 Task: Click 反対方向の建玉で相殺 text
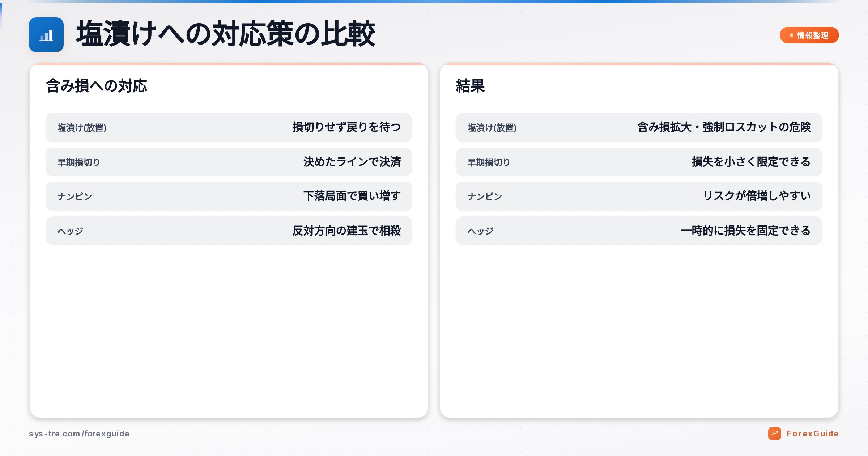(346, 231)
